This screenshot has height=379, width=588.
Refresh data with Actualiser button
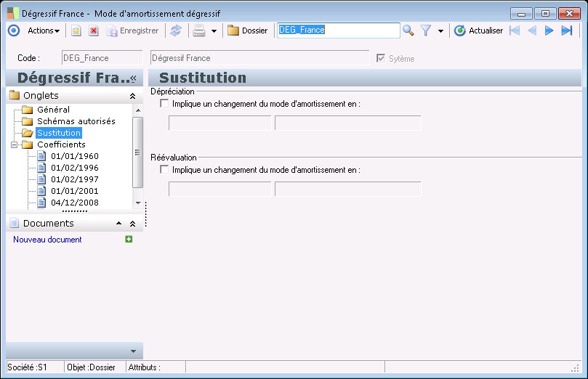point(478,30)
